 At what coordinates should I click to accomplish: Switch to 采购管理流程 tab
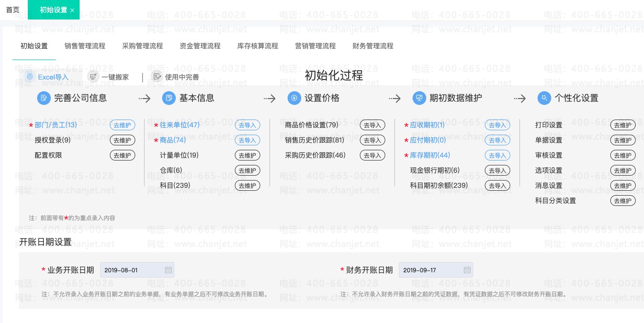coord(143,46)
